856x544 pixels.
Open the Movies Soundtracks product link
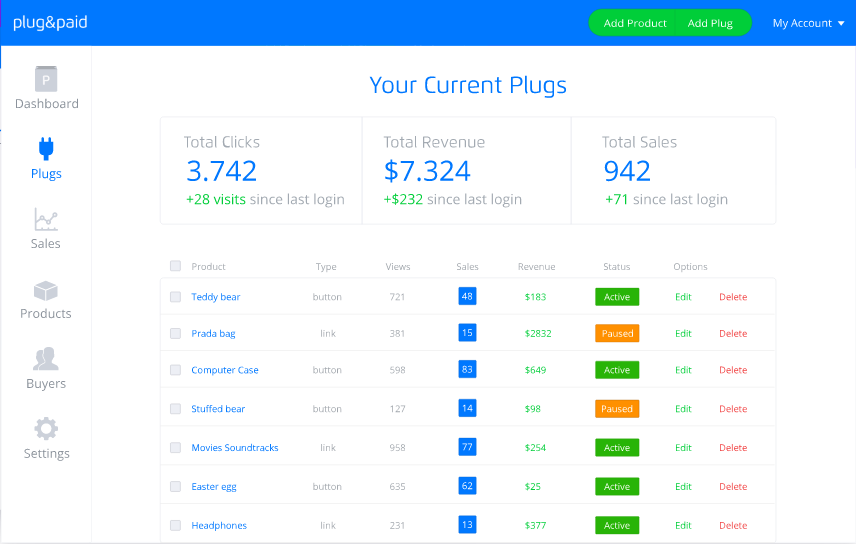point(235,447)
